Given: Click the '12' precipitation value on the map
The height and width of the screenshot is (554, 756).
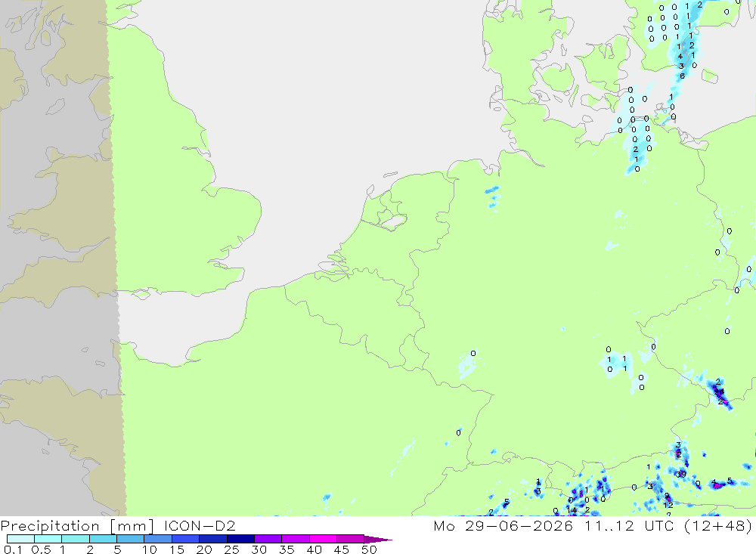Looking at the screenshot, I should (668, 506).
